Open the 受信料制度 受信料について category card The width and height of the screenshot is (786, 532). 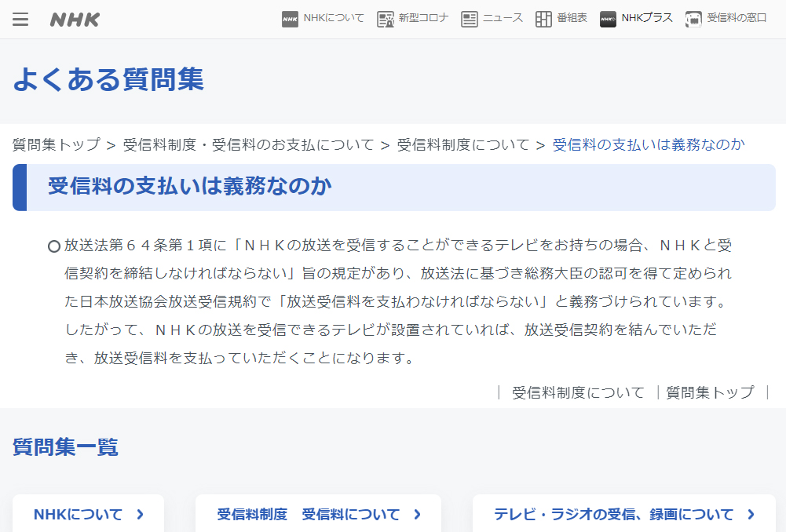318,514
